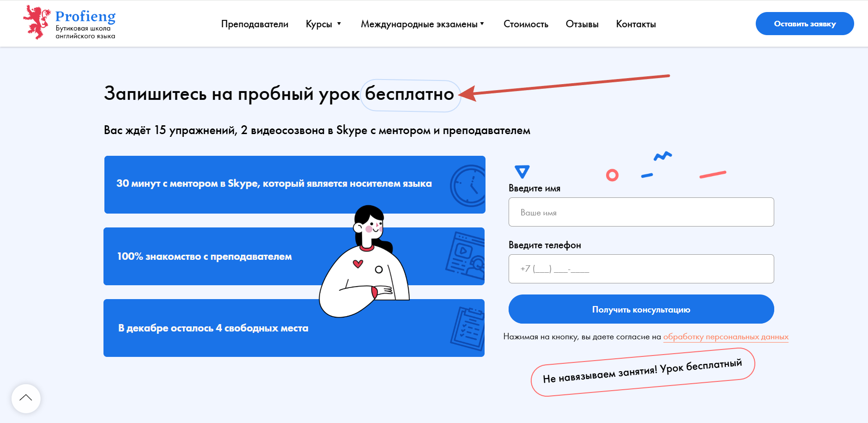Screen dimensions: 868x423
Task: Click the clock icon on the mentor card
Action: (x=467, y=185)
